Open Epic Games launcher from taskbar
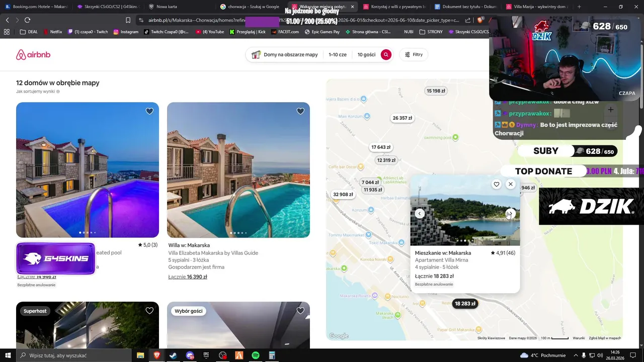 206,355
